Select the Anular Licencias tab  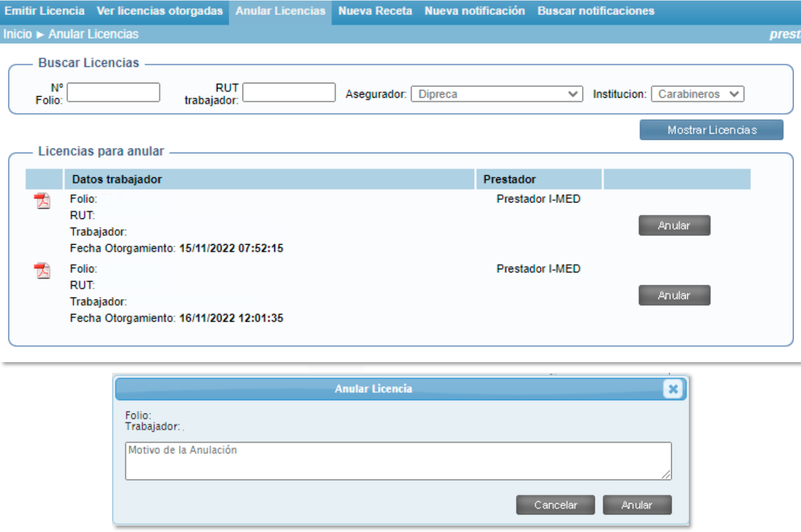point(280,11)
